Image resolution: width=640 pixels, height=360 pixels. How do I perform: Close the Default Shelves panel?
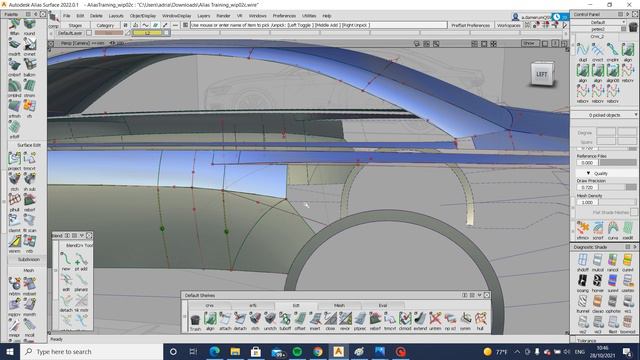(x=487, y=295)
